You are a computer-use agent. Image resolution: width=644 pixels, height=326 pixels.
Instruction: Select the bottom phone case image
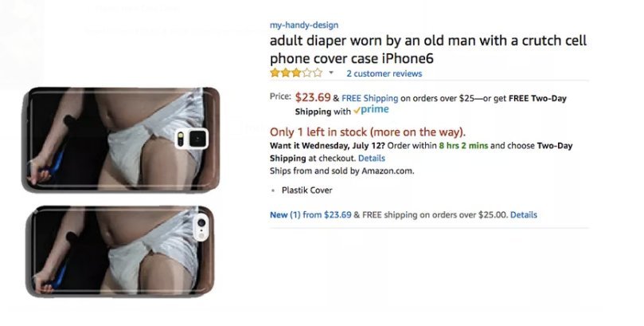122,251
